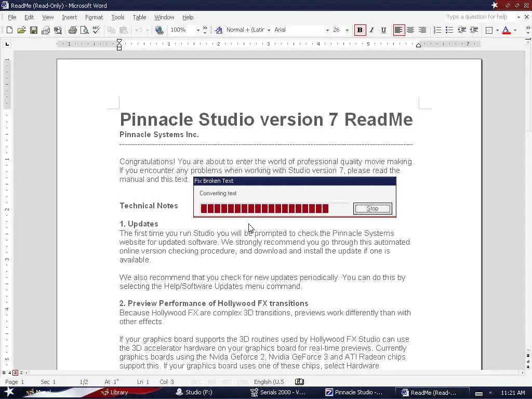Open the Tools menu
The height and width of the screenshot is (399, 532).
[x=118, y=17]
